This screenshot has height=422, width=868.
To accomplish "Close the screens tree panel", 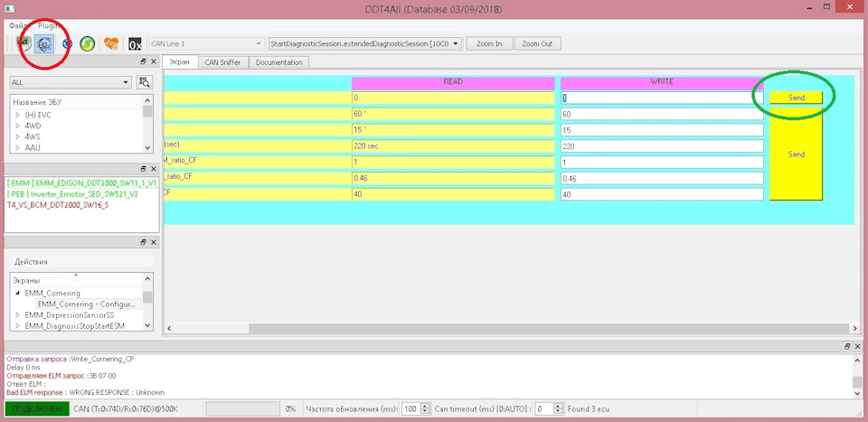I will 154,242.
